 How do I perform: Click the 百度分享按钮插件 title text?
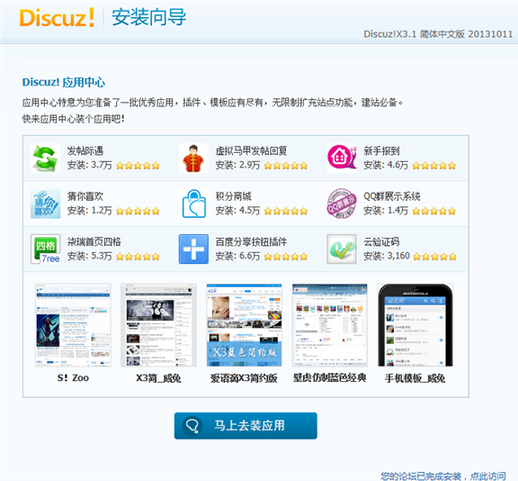point(251,242)
